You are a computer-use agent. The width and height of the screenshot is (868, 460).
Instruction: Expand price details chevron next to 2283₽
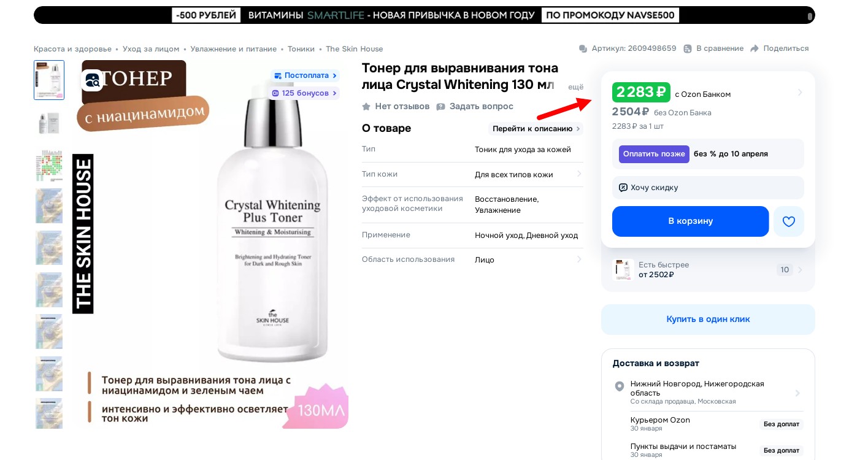(x=800, y=93)
